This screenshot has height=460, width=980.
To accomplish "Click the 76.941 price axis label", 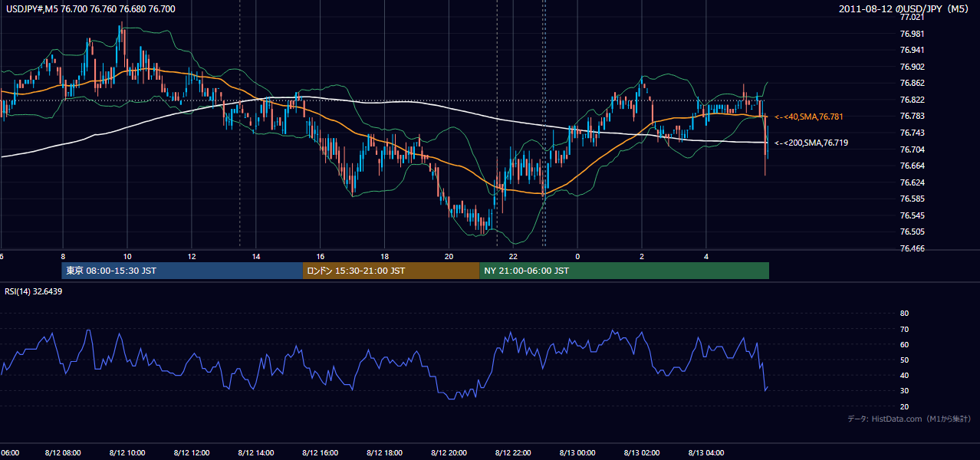I will pyautogui.click(x=912, y=50).
